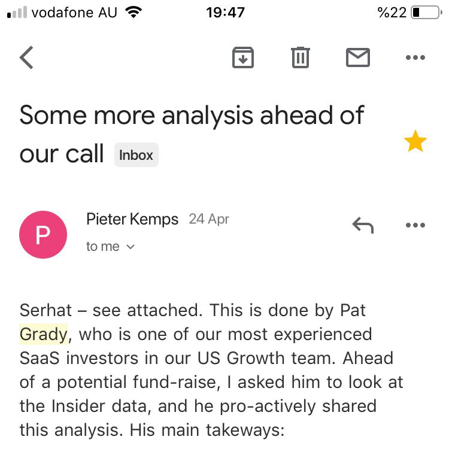449x476 pixels.
Task: Tap the Wi-Fi status icon
Action: [x=135, y=12]
